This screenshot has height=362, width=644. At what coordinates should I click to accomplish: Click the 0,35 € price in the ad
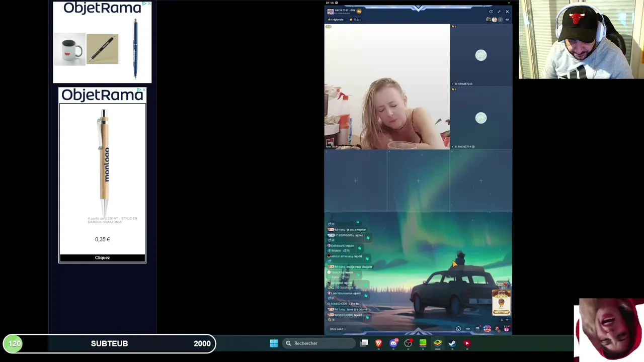tap(102, 239)
